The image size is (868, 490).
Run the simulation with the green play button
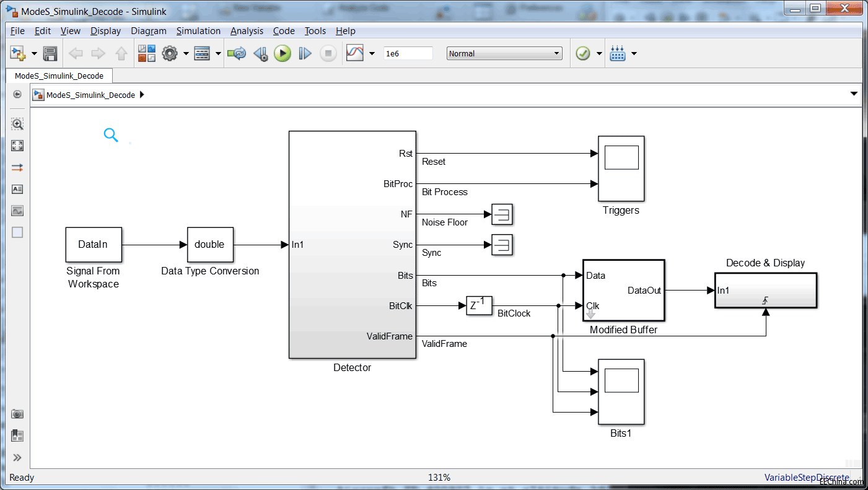[283, 54]
